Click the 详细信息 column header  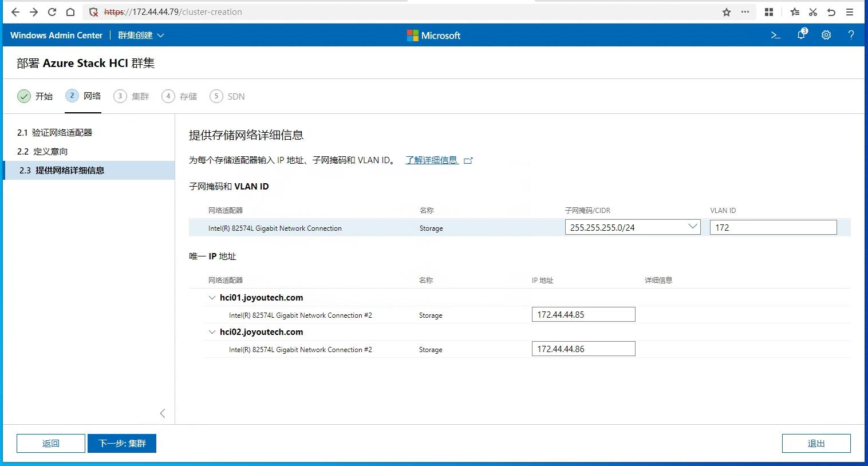658,281
